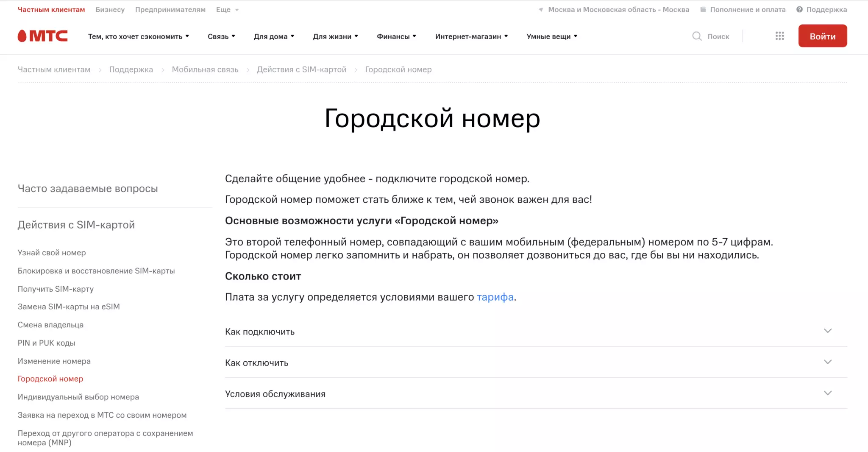Expand the Как отключить section chevron

pos(828,362)
